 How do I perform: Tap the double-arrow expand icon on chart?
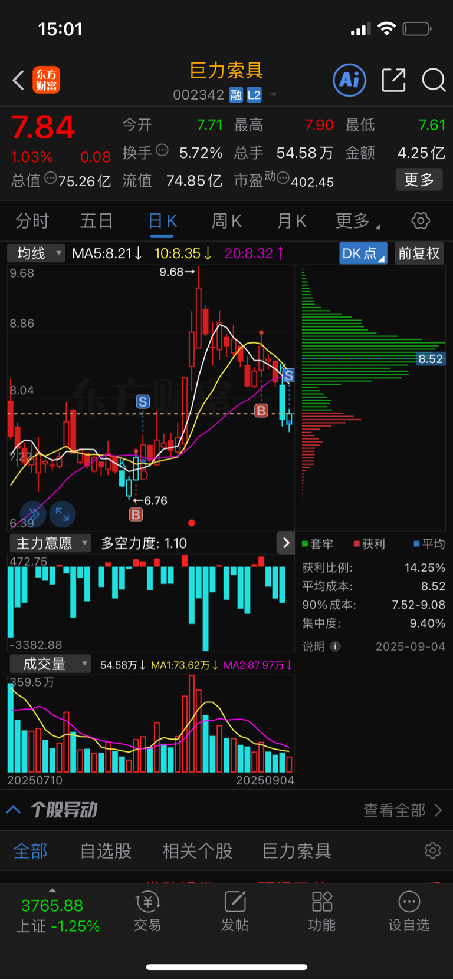[33, 514]
